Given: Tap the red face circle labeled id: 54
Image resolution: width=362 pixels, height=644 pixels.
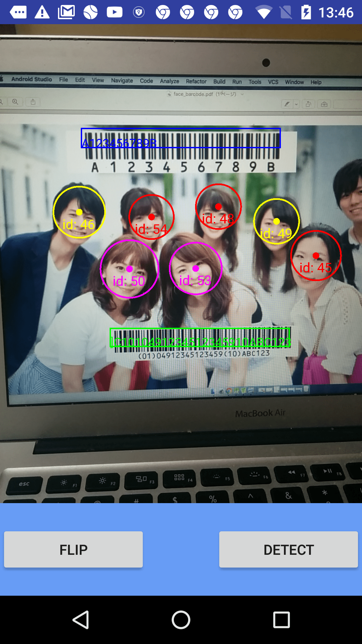Looking at the screenshot, I should (152, 217).
